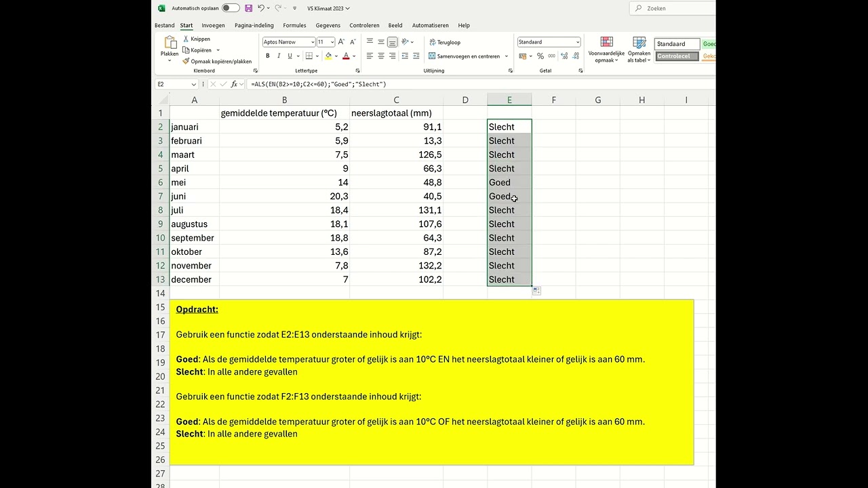This screenshot has height=488, width=868.
Task: Click the Kopiëren button
Action: (x=197, y=50)
